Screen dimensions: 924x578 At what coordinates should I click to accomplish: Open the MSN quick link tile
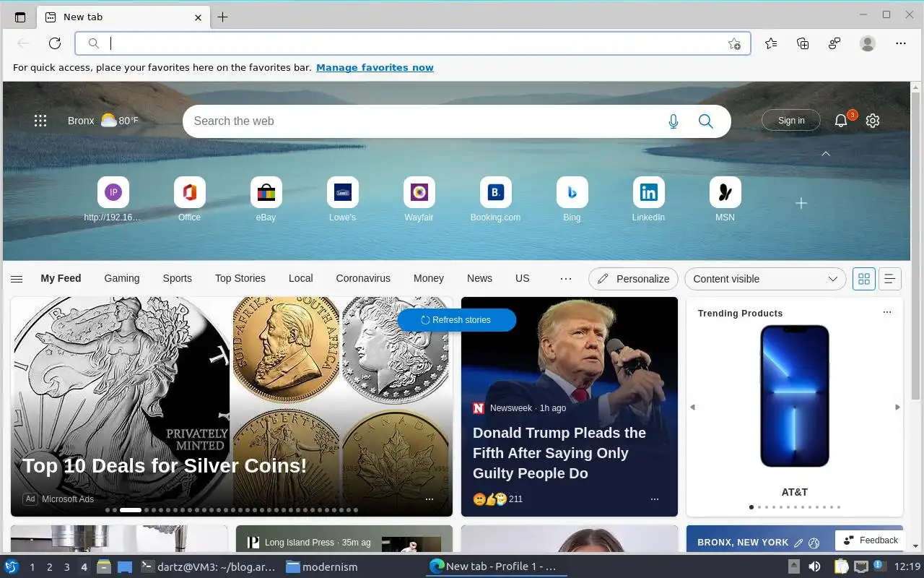click(x=725, y=199)
